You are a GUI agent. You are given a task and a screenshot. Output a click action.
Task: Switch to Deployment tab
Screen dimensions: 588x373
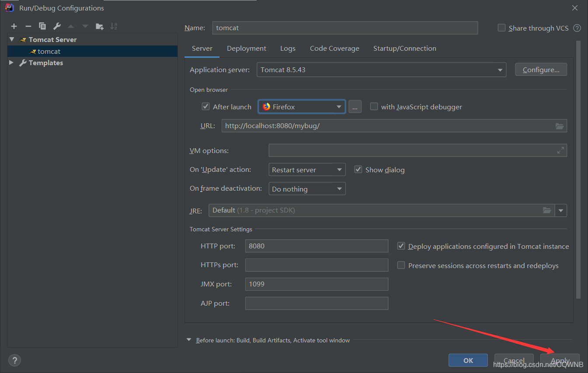(x=247, y=49)
